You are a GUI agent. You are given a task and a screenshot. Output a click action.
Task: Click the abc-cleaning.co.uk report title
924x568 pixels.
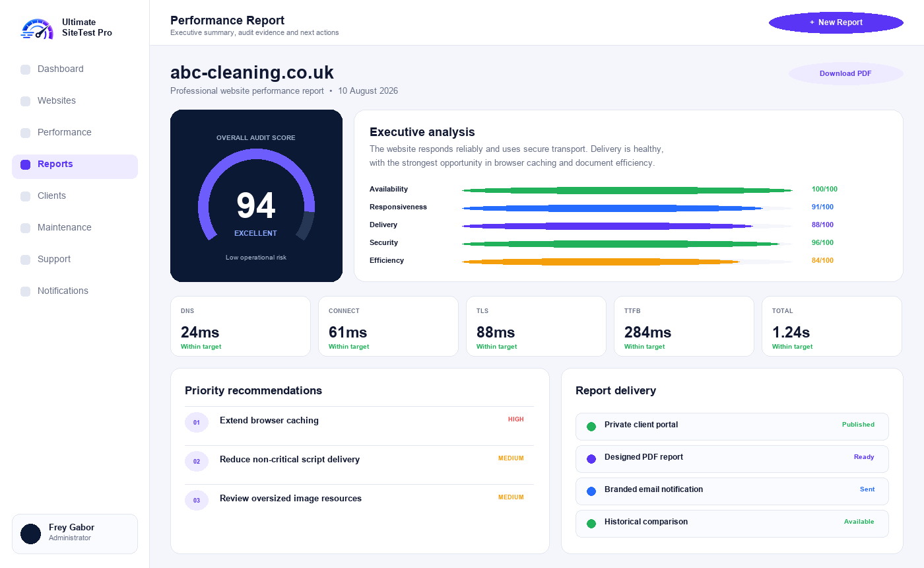pyautogui.click(x=252, y=72)
